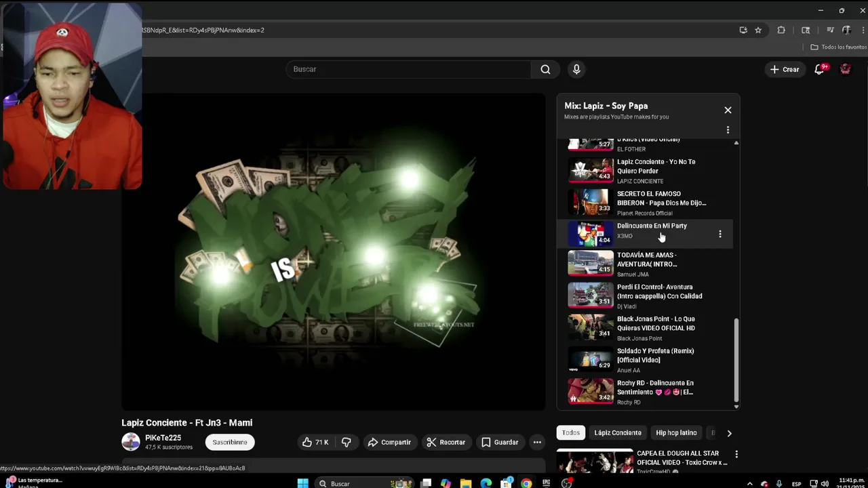Open options for Delincuente En Mi Party
Image resolution: width=868 pixels, height=488 pixels.
pos(719,234)
